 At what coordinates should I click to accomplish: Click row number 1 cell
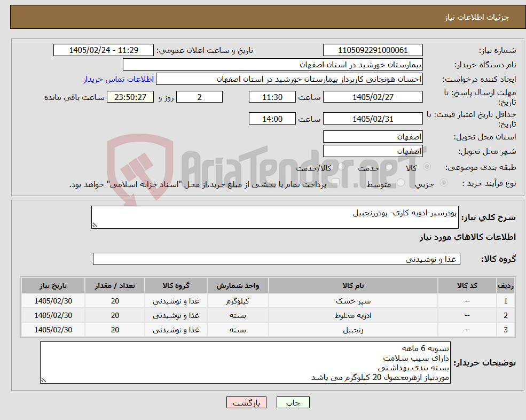pyautogui.click(x=505, y=301)
